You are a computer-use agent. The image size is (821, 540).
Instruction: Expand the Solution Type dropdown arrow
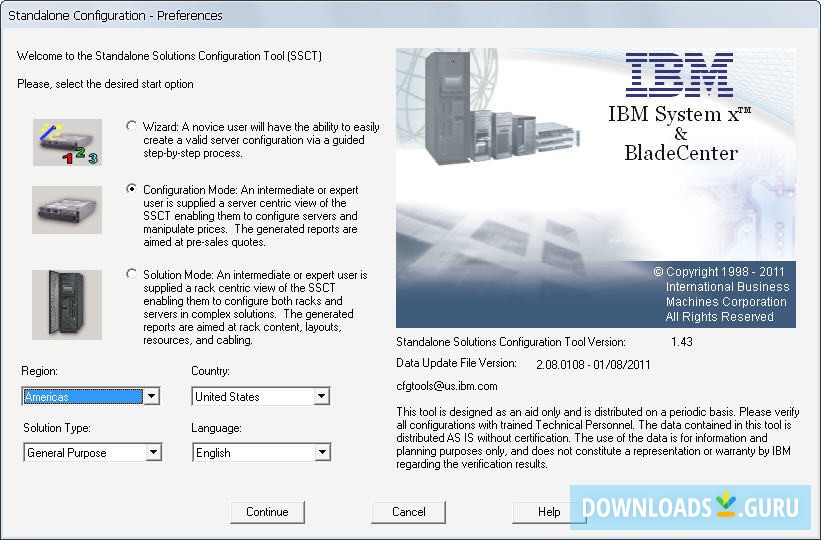[x=153, y=452]
